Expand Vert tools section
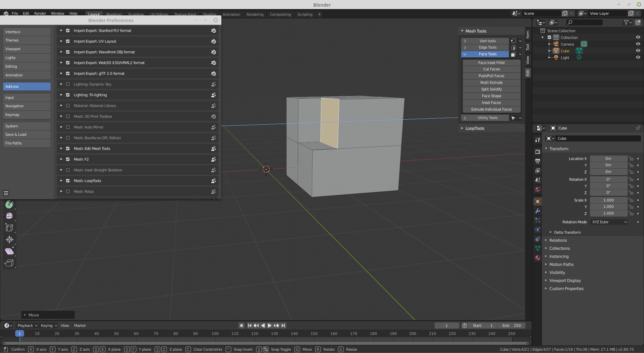The width and height of the screenshot is (644, 353). tap(465, 41)
